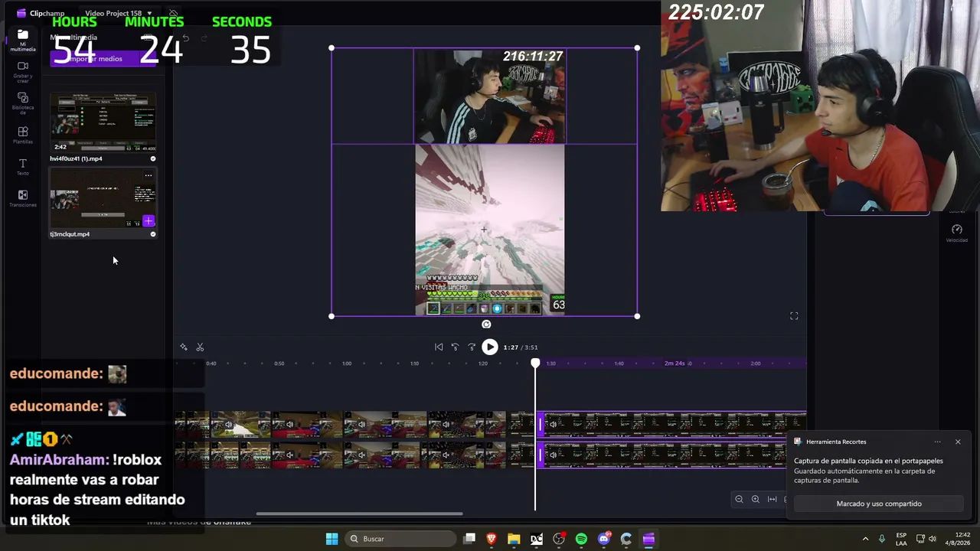
Task: Select the tj3rnclqut.mp4 media thumbnail
Action: [x=103, y=198]
